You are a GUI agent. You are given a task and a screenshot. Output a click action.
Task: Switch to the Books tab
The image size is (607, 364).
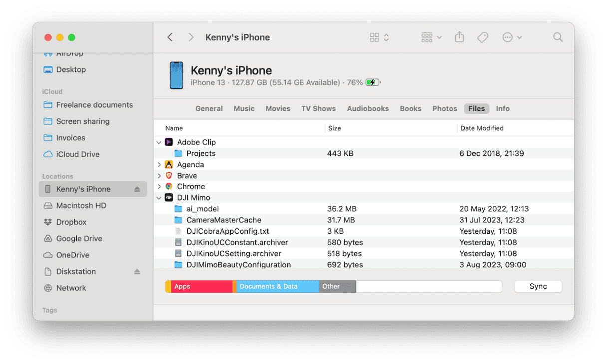pyautogui.click(x=411, y=109)
